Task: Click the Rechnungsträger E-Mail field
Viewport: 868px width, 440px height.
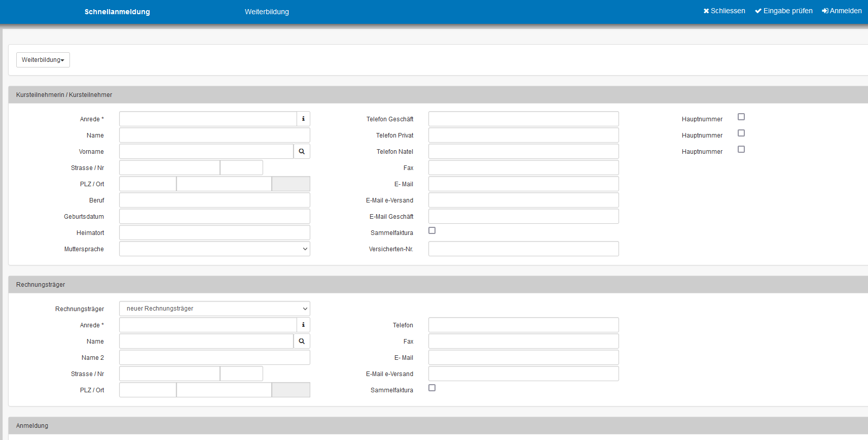Action: click(x=523, y=357)
